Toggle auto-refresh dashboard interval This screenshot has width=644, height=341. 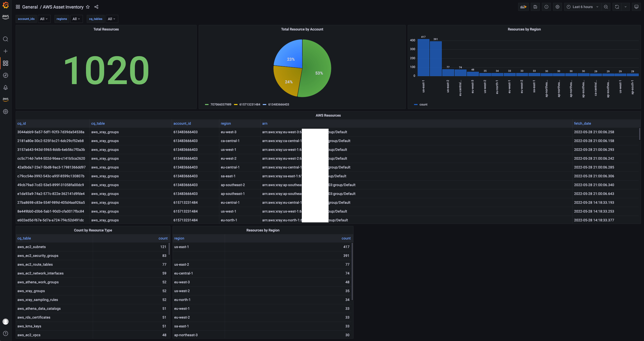tap(625, 7)
